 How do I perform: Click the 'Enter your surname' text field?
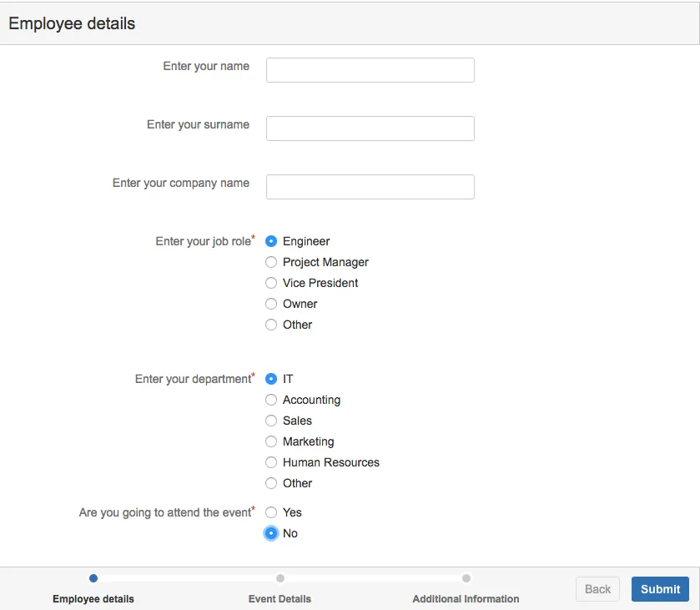coord(370,129)
